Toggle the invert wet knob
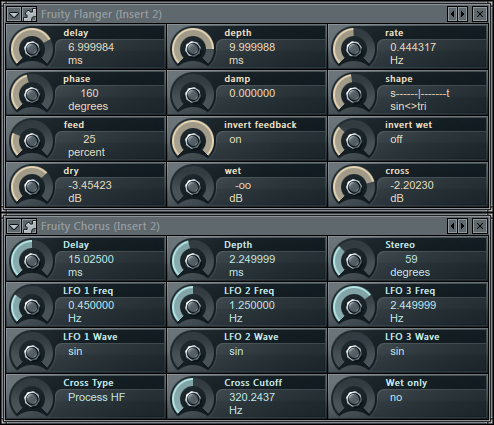This screenshot has height=425, width=494. 354,141
